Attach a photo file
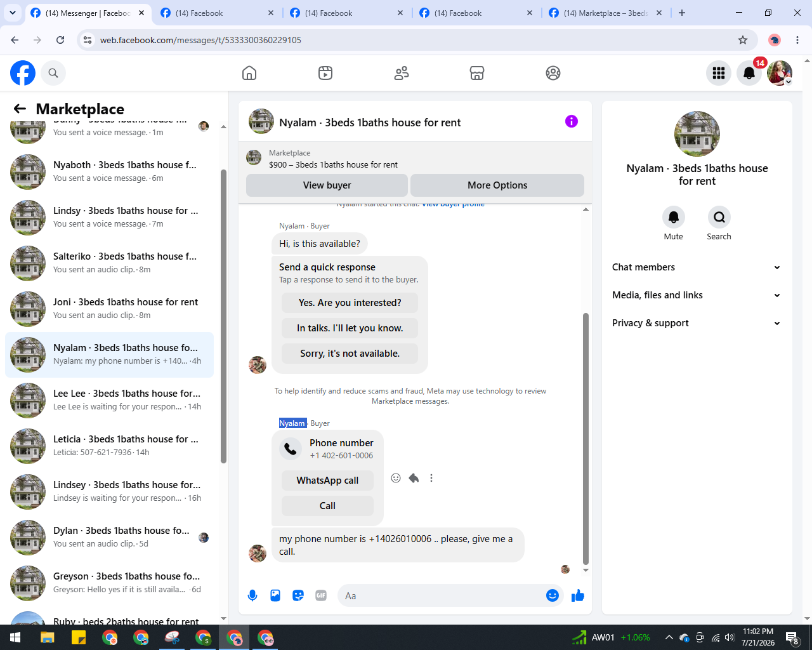The width and height of the screenshot is (812, 650). (275, 595)
